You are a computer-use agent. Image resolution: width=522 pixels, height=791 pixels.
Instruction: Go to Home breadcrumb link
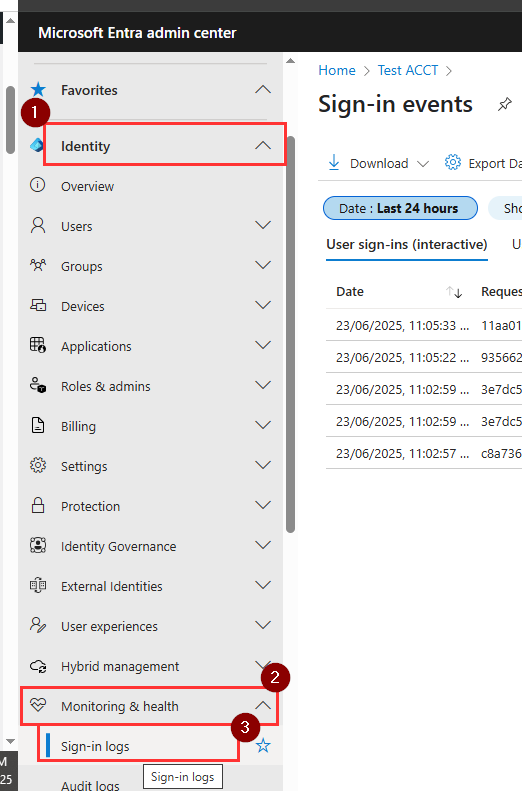click(x=336, y=70)
